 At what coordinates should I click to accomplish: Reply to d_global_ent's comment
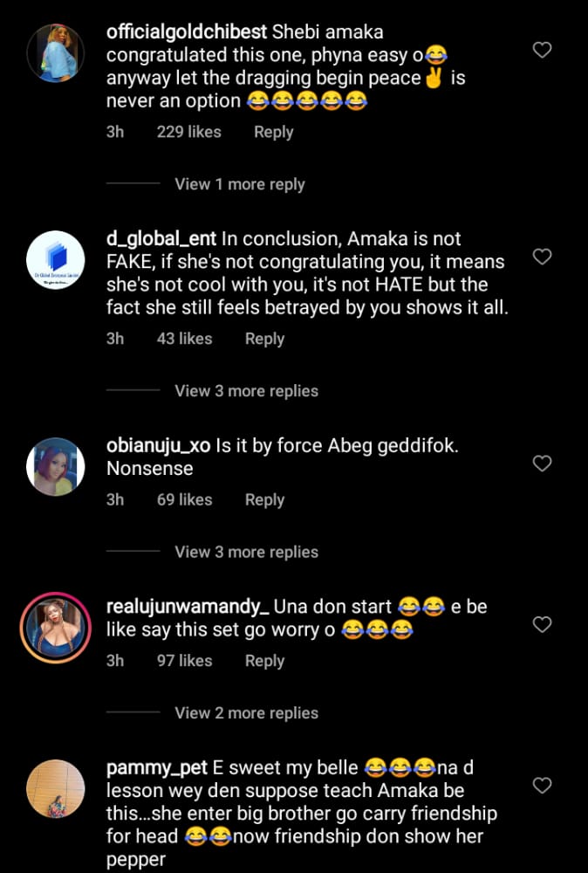click(x=264, y=339)
